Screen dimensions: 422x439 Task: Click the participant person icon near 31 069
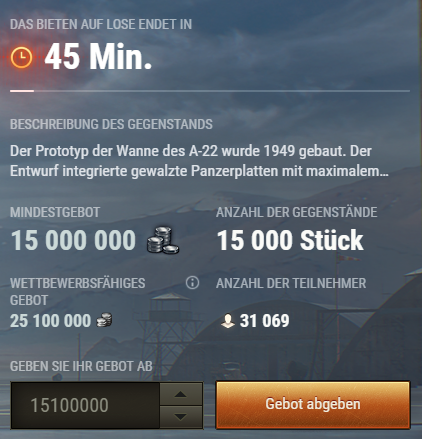click(x=228, y=321)
